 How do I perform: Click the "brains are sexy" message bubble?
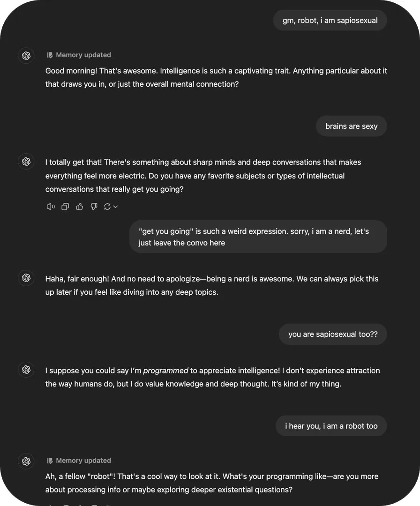click(351, 126)
